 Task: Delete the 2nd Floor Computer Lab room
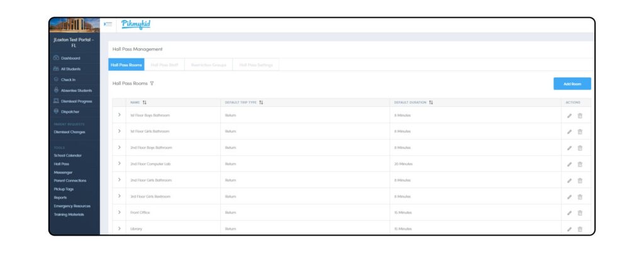(580, 164)
